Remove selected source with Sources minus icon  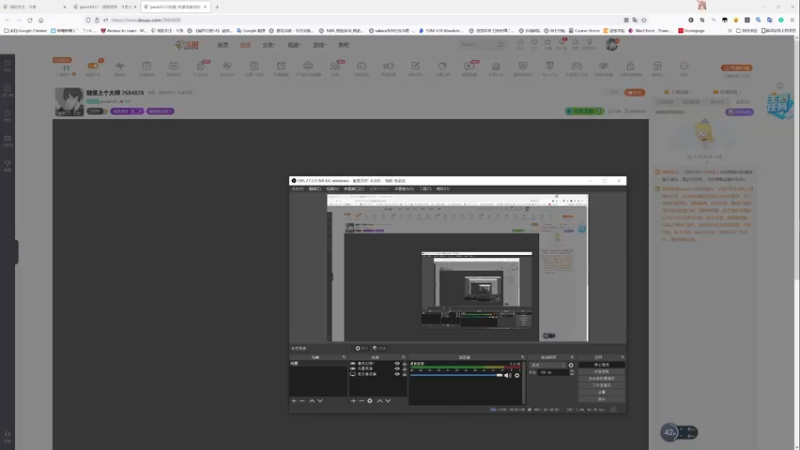click(361, 401)
